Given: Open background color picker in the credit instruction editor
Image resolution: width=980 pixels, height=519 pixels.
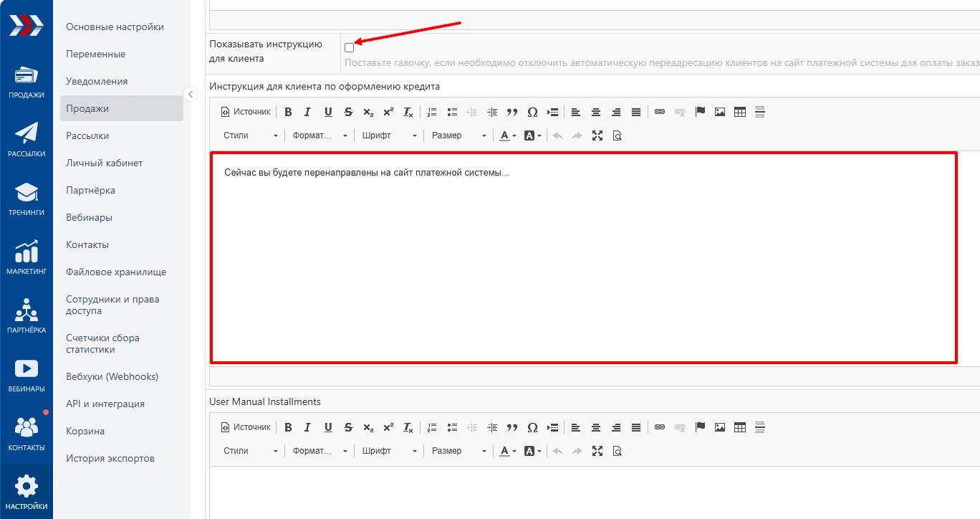Looking at the screenshot, I should tap(533, 135).
